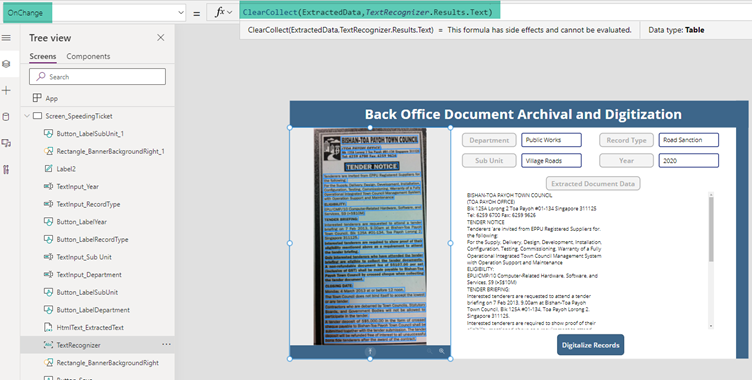Switch to the Components tab

[88, 56]
